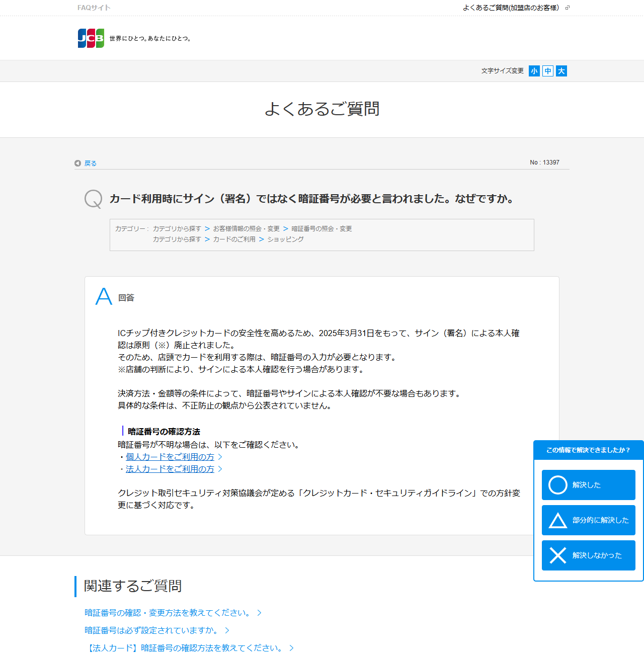Click the JCB logo
Image resolution: width=644 pixels, height=654 pixels.
point(91,38)
